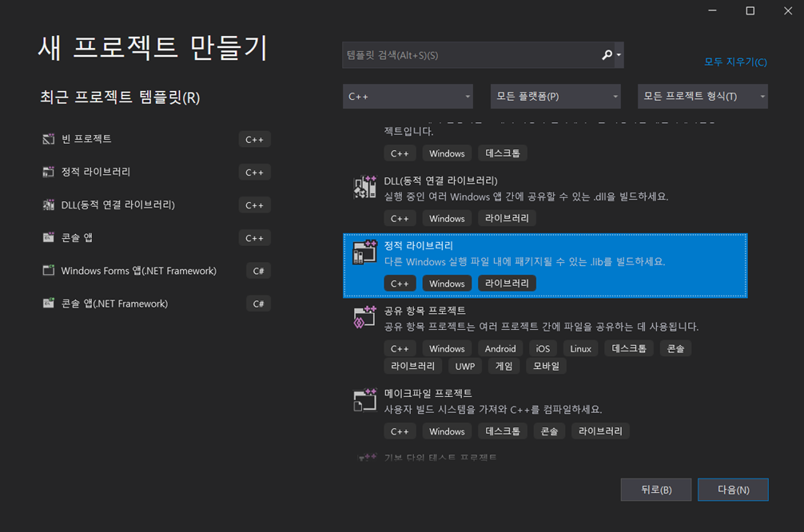Maximize the new project dialog window
804x532 pixels.
coord(750,10)
